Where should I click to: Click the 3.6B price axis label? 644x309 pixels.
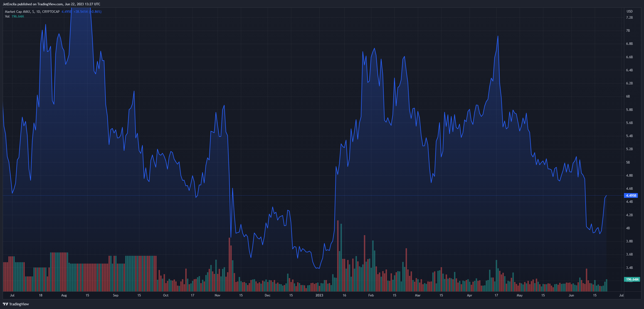(x=629, y=254)
